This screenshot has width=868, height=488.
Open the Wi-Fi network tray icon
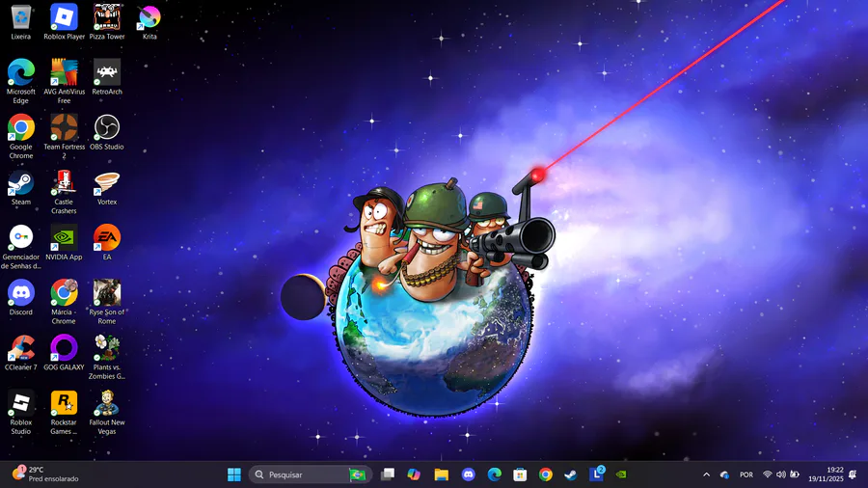[768, 474]
